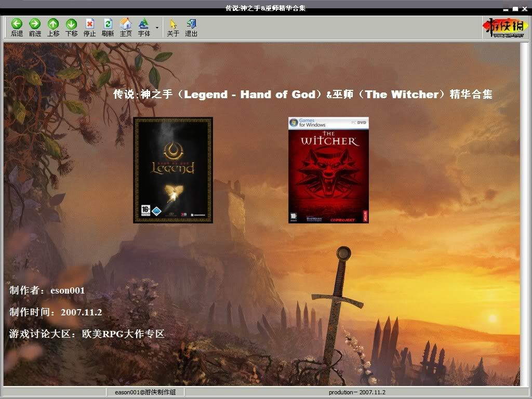The width and height of the screenshot is (532, 399).
Task: Click the prodution– 2007.11.2 status bar panel
Action: pos(357,392)
